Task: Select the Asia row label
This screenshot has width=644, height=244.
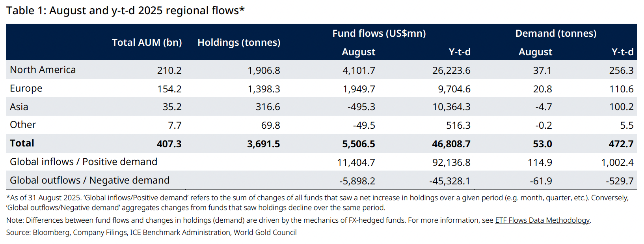Action: click(19, 107)
